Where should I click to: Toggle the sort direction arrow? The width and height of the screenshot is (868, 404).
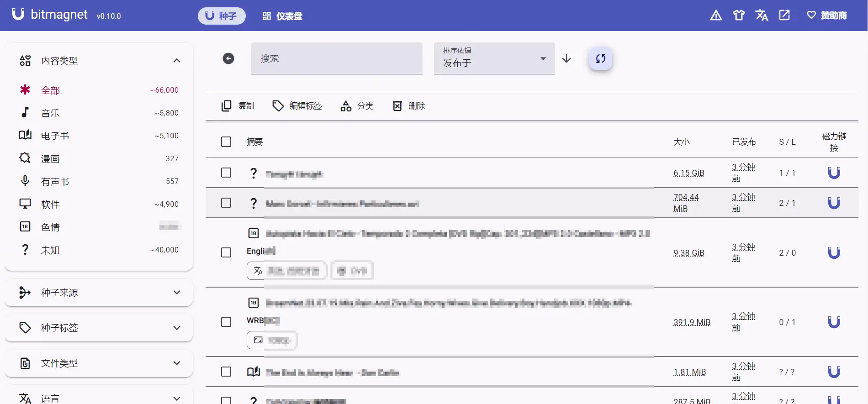pos(566,58)
